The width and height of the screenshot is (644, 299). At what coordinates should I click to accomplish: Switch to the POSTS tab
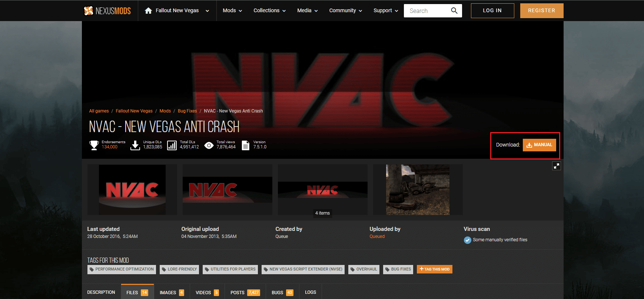point(245,292)
